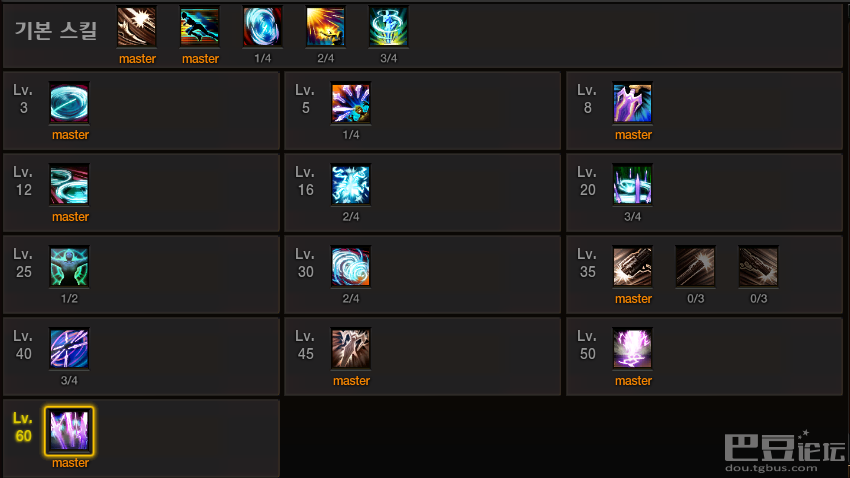This screenshot has height=478, width=850.
Task: Pick the Lv. 20 skill icon showing 3/4
Action: click(x=633, y=185)
